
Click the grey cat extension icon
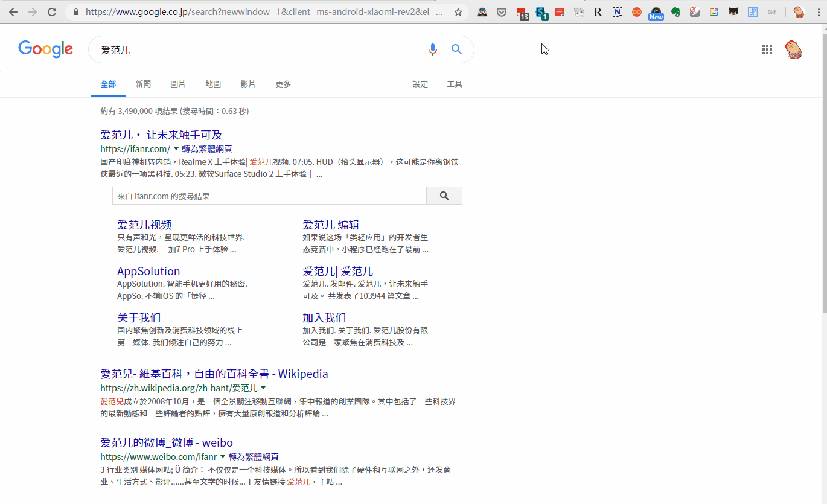click(579, 12)
